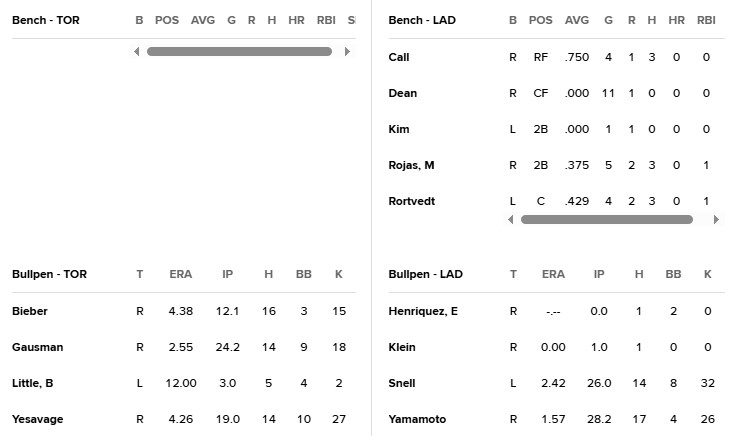Image resolution: width=737 pixels, height=436 pixels.
Task: Click the Bench - LAD horizontal scrollbar thumb
Action: pos(606,219)
